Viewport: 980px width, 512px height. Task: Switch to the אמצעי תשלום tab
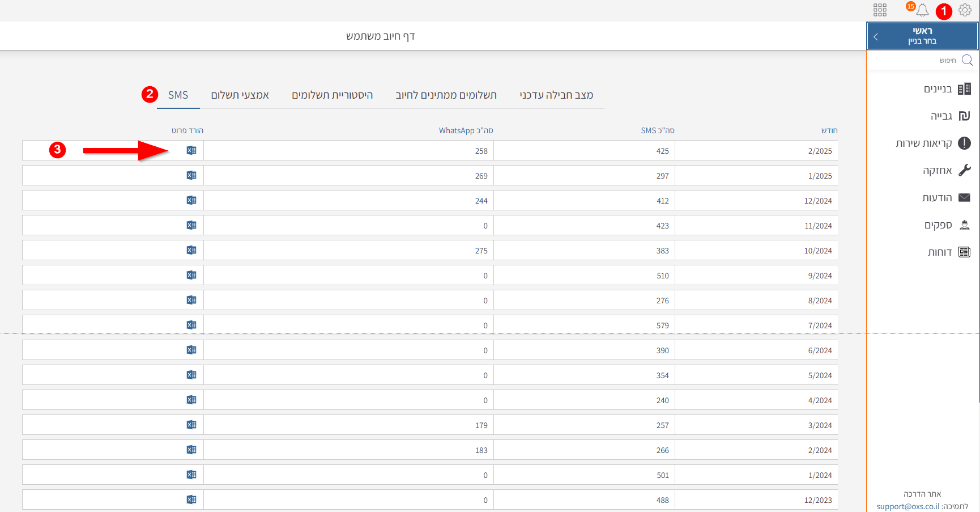(x=240, y=95)
